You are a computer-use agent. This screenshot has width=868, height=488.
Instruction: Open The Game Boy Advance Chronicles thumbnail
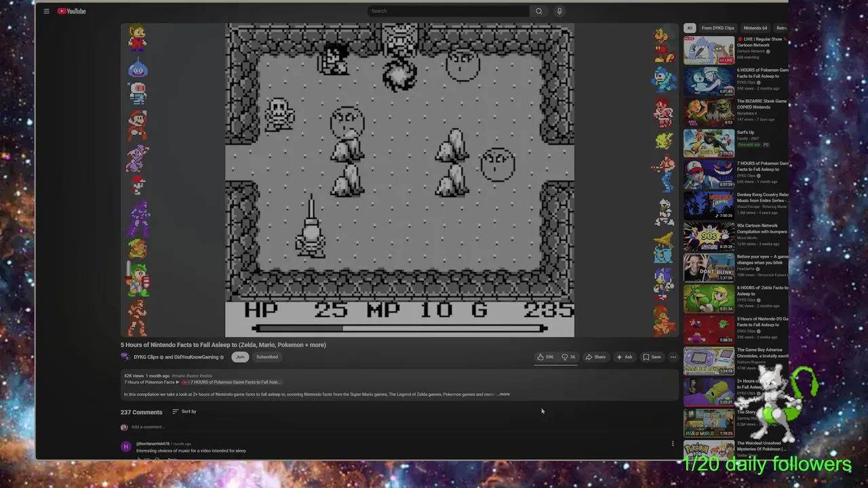click(709, 362)
